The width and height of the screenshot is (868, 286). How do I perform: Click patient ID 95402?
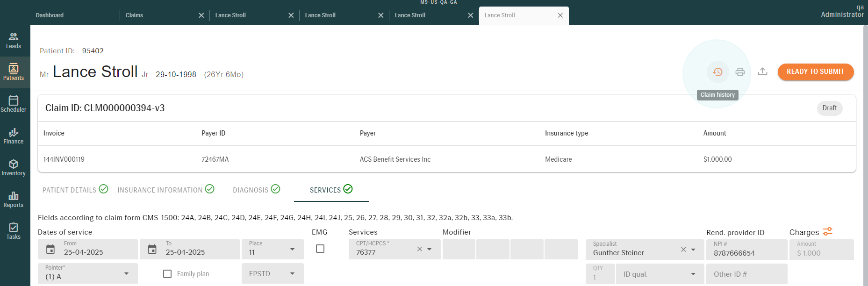coord(93,51)
